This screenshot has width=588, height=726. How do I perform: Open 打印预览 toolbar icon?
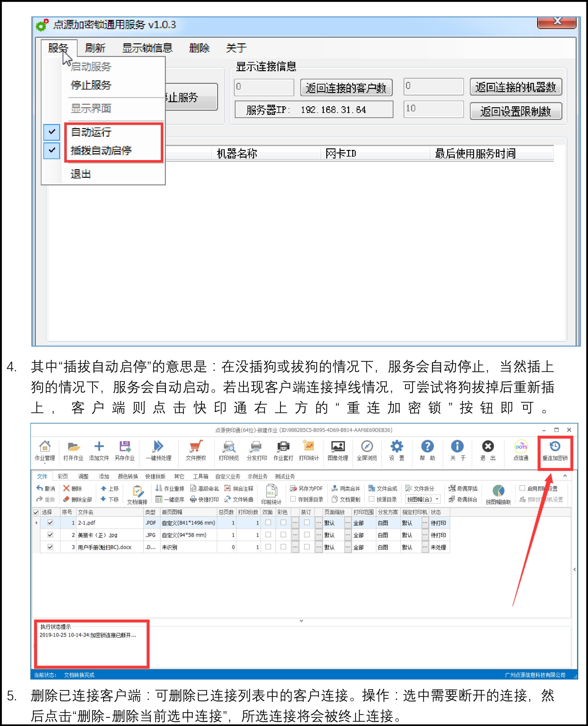[228, 447]
